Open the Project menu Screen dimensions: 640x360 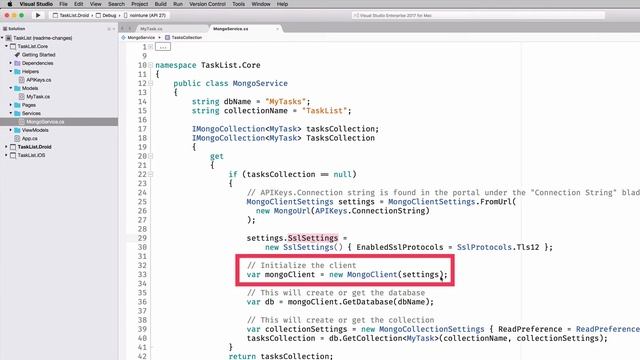140,4
